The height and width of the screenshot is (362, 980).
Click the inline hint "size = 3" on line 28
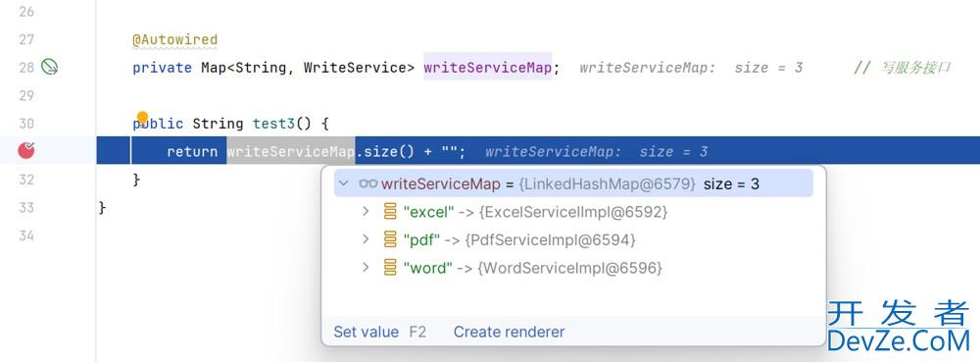click(x=768, y=68)
